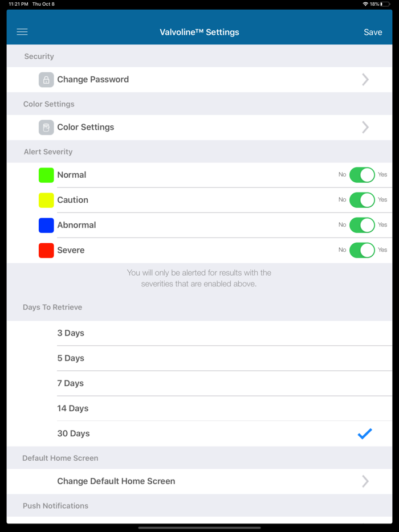Tap the red Severe color swatch

(46, 251)
